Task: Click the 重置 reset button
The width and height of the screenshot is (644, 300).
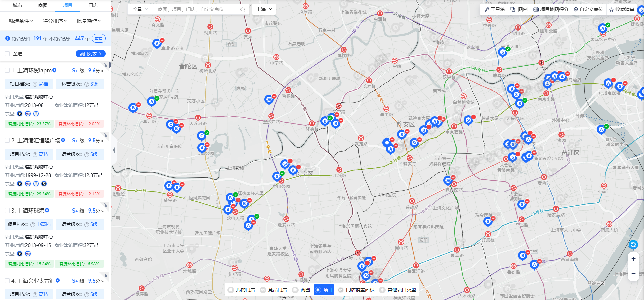Action: (99, 38)
